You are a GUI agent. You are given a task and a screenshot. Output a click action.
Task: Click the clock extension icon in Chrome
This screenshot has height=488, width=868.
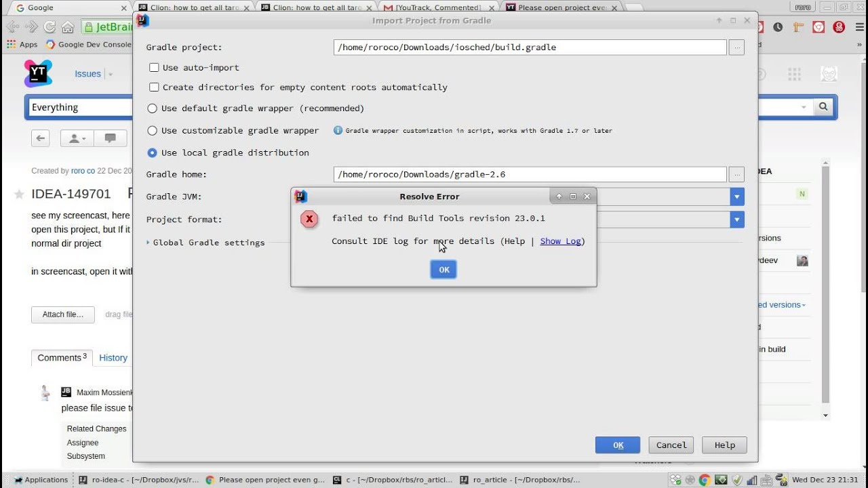tap(778, 27)
